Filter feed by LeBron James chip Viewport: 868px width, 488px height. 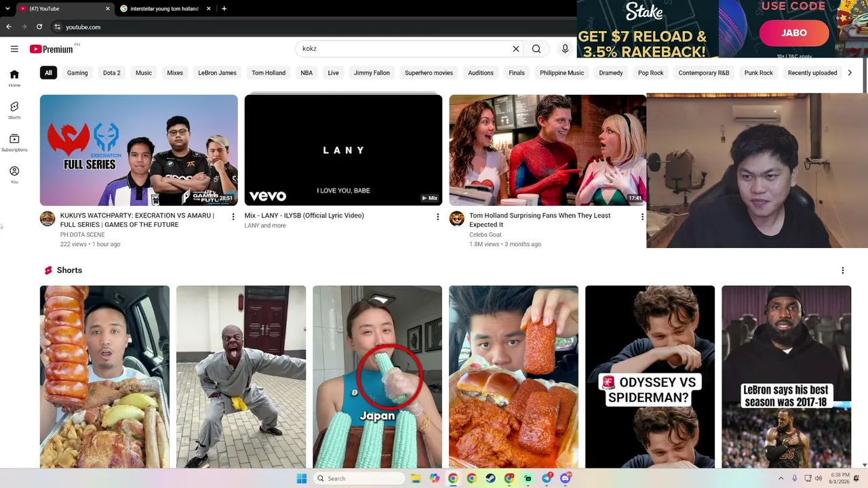[x=217, y=73]
